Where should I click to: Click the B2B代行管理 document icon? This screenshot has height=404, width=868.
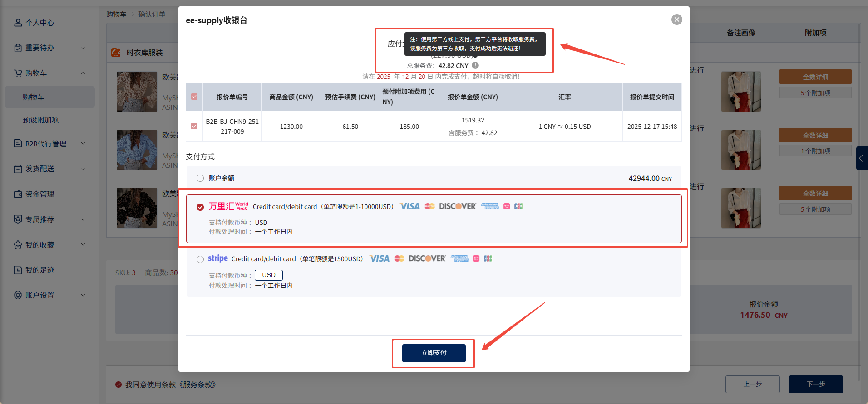18,143
